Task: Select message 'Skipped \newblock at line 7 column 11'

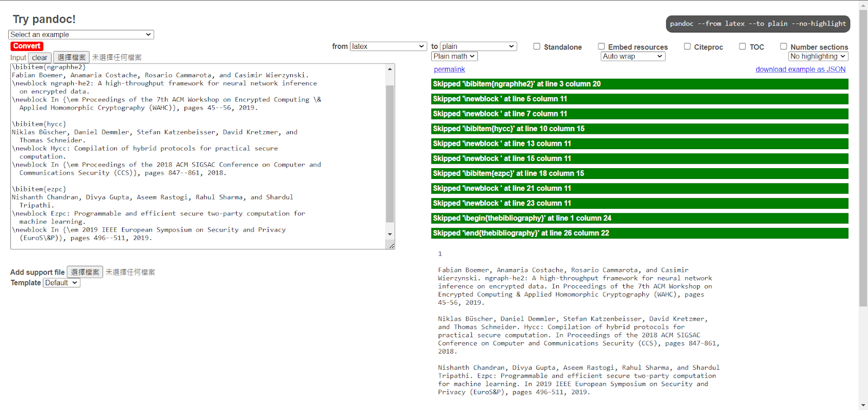Action: [640, 114]
